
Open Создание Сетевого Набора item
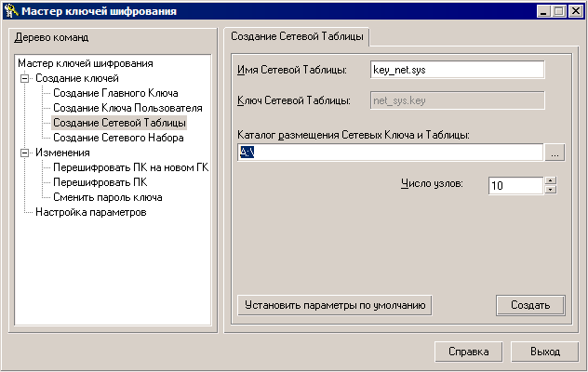click(x=118, y=138)
